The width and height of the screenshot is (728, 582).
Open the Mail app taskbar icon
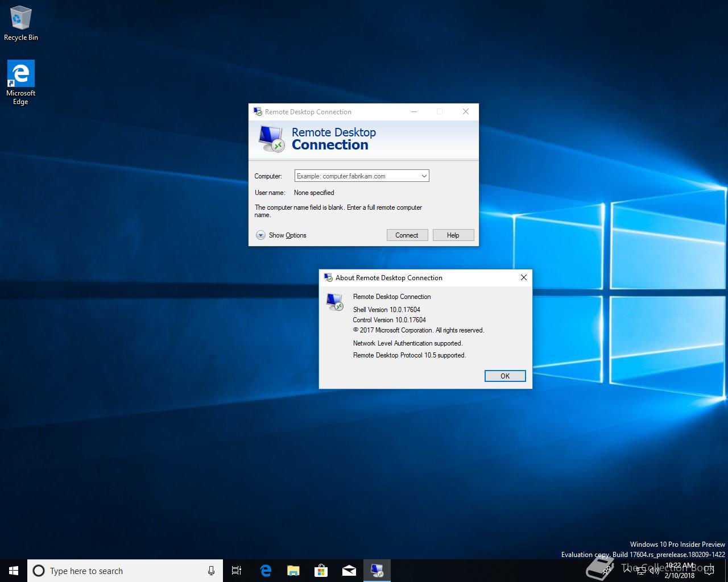[x=349, y=571]
